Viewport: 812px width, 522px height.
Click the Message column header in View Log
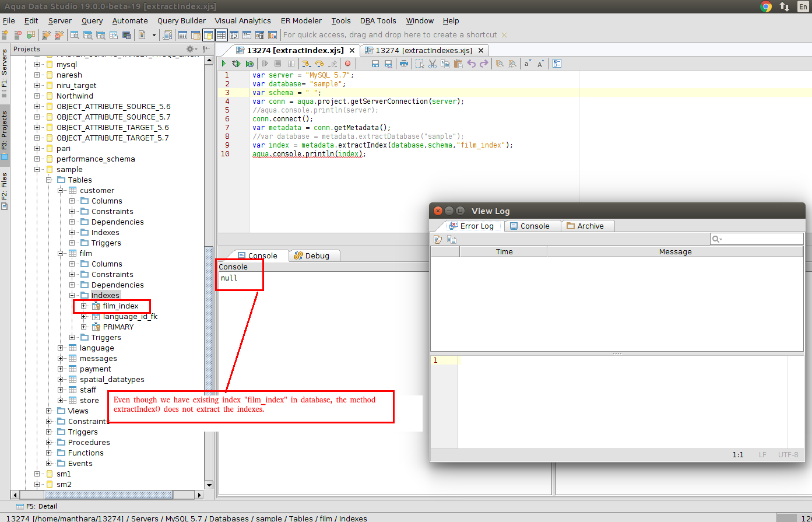tap(675, 251)
